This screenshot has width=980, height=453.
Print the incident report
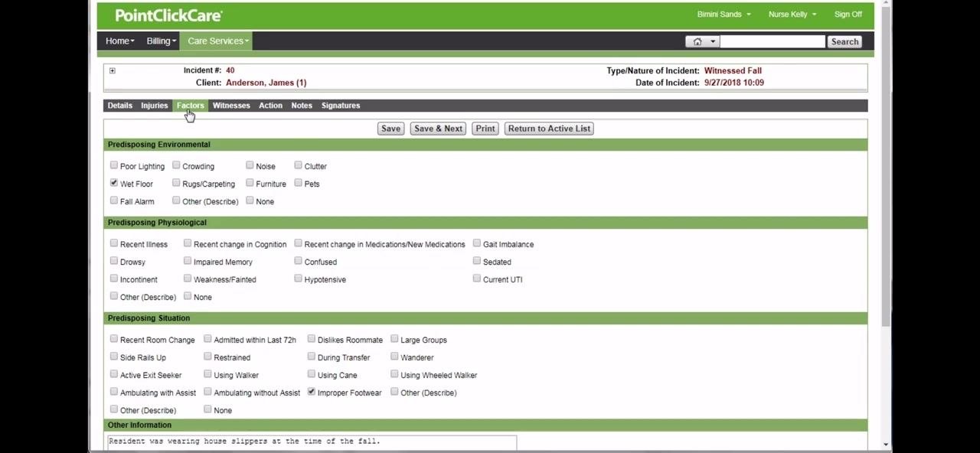(x=485, y=129)
